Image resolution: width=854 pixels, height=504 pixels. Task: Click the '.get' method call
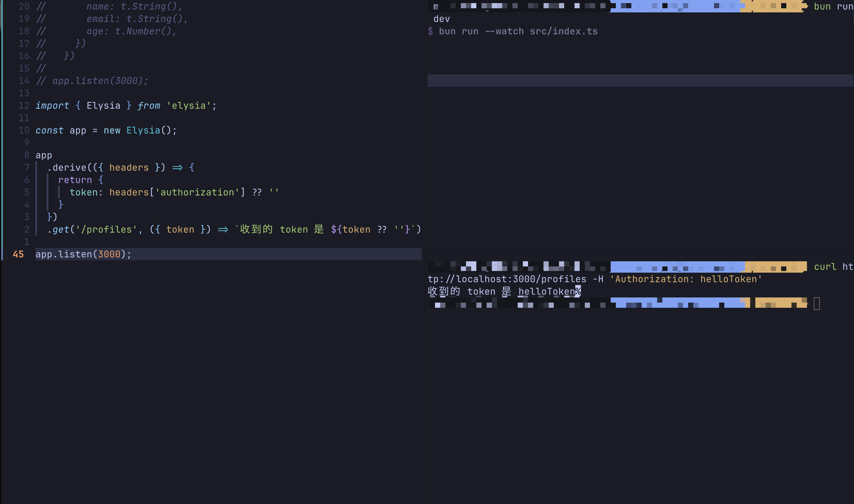pos(58,230)
